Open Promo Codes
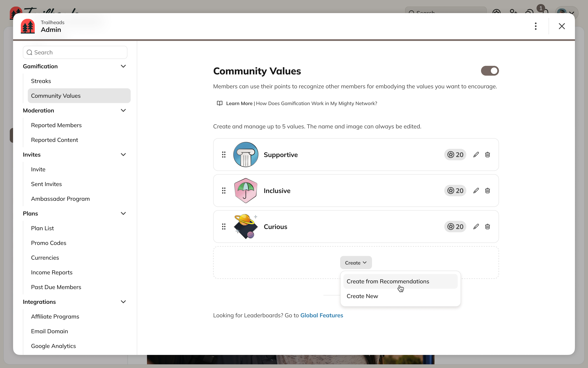Image resolution: width=588 pixels, height=368 pixels. click(79, 243)
